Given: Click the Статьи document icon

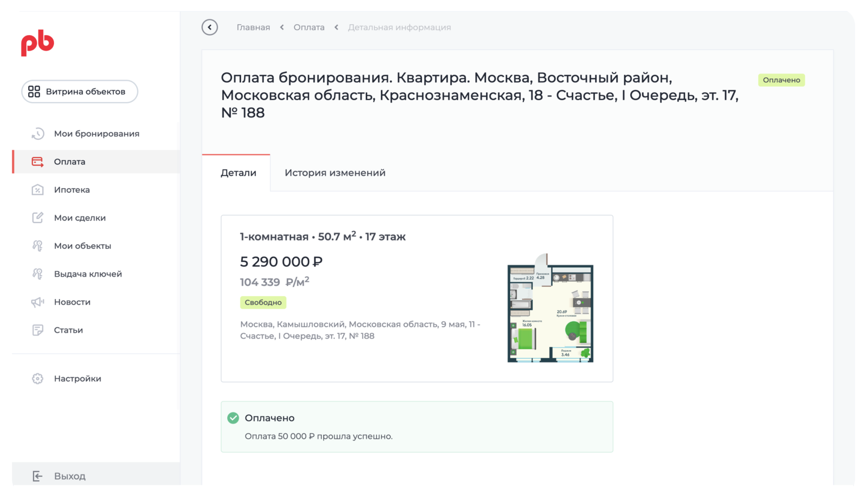Looking at the screenshot, I should 37,330.
